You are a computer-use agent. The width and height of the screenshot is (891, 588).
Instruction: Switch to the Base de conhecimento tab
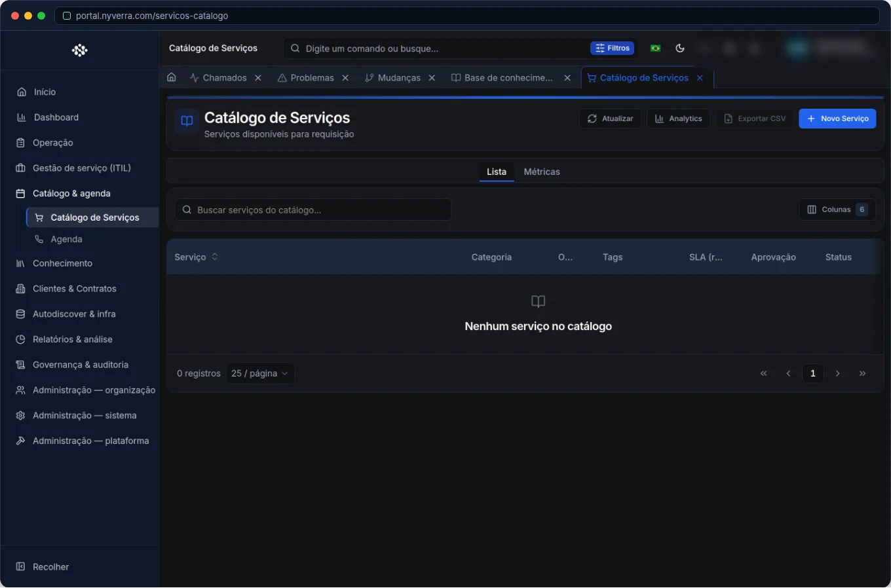502,78
